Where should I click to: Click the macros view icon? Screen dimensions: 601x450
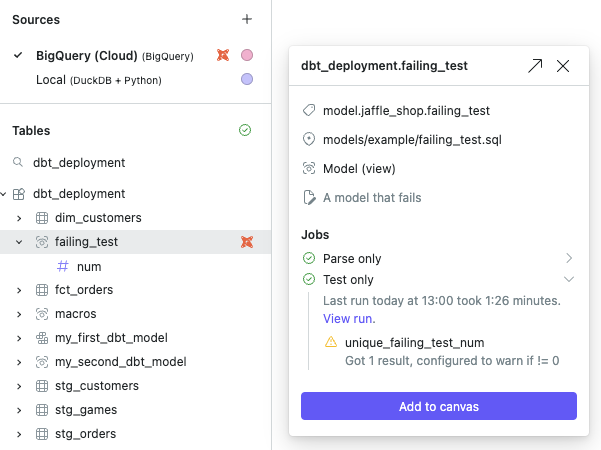click(x=42, y=314)
